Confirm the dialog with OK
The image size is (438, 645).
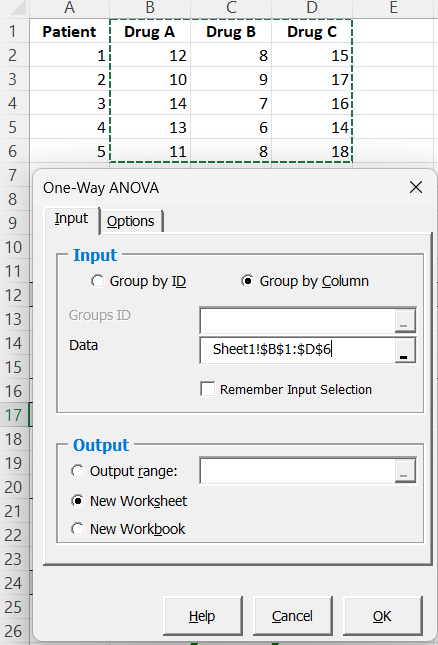[382, 616]
